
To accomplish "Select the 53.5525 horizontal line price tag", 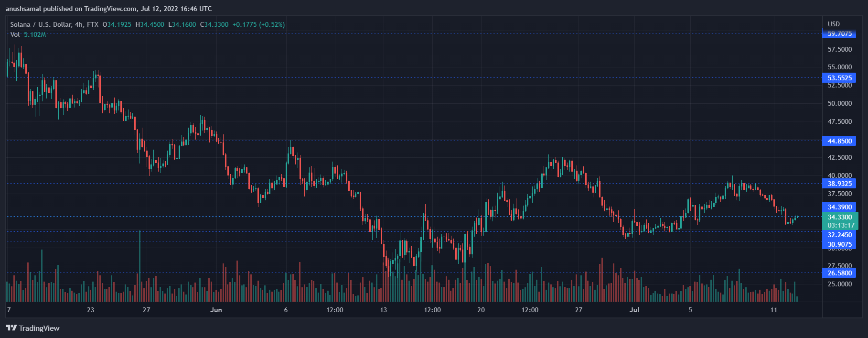I will [x=839, y=78].
